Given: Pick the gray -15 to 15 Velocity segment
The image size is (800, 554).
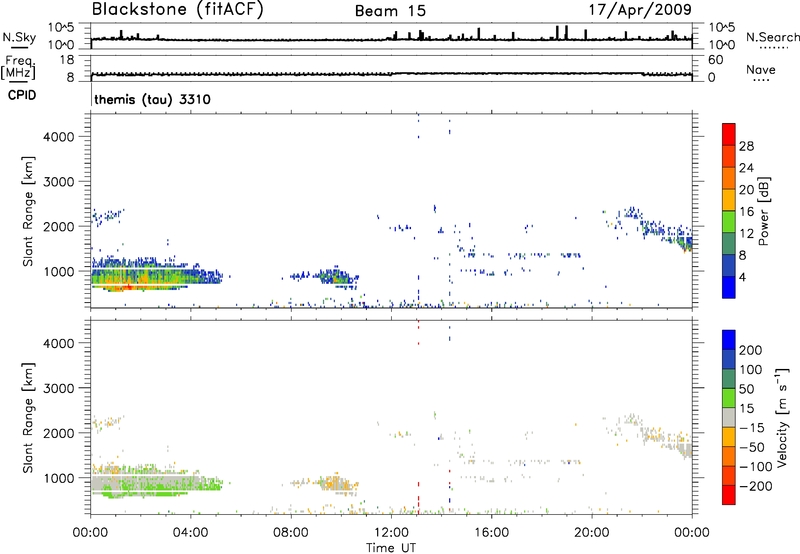Looking at the screenshot, I should pos(729,417).
